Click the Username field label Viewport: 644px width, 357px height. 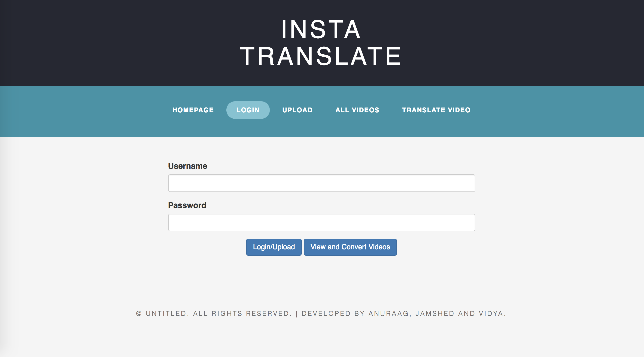[x=188, y=166]
